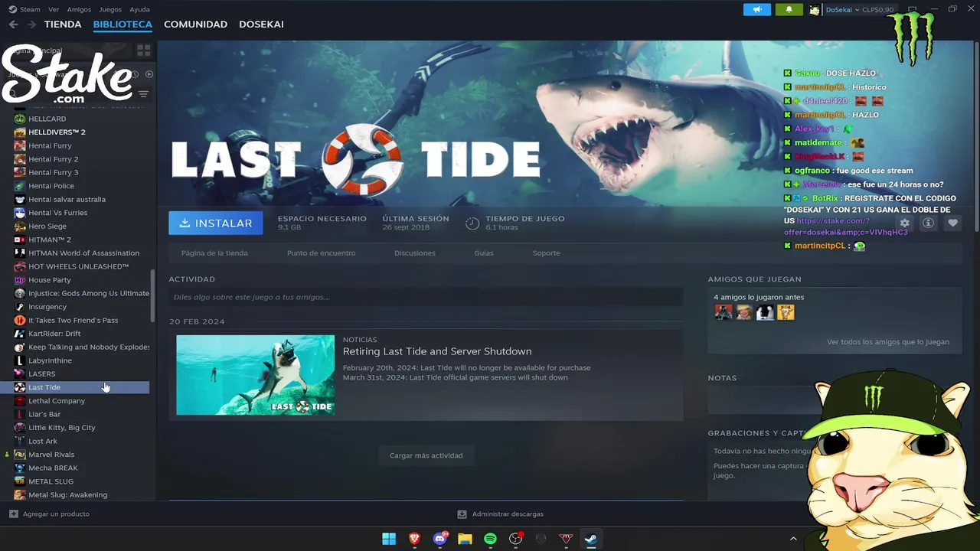This screenshot has height=551, width=980.
Task: Click the HELLDIVERS 2 game icon
Action: point(20,132)
